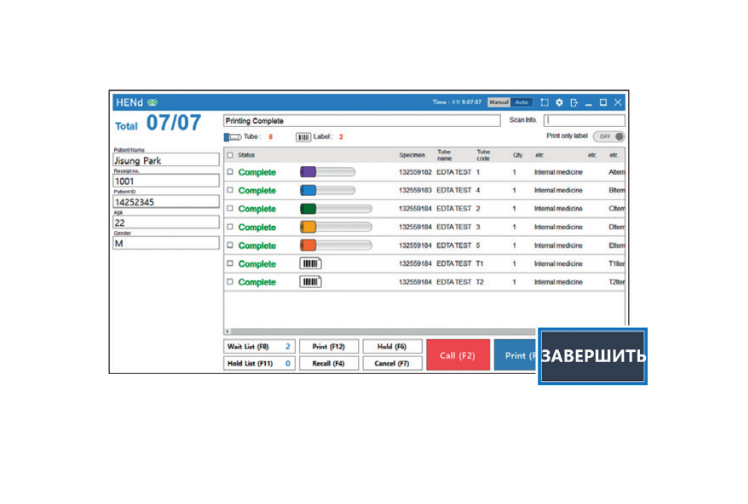Click the Patient Name field with Jisung Park
Viewport: 748px width, 504px height.
pos(166,160)
